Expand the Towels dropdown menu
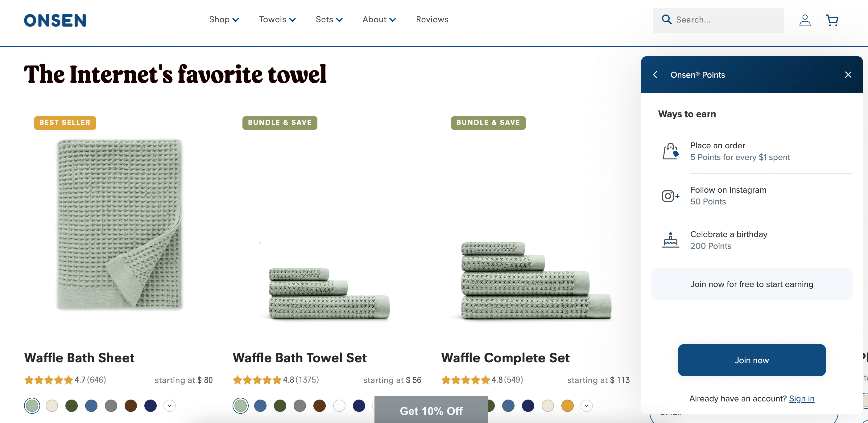The width and height of the screenshot is (868, 423). click(x=277, y=19)
